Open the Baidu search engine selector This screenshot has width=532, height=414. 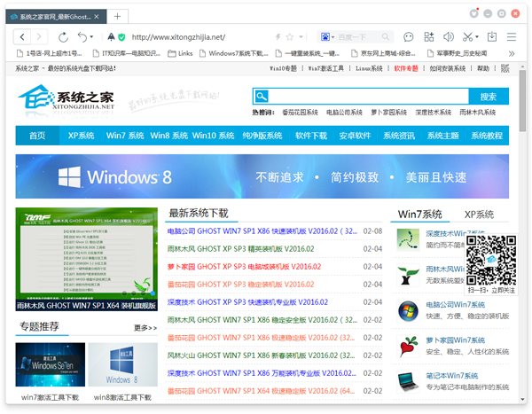click(327, 36)
